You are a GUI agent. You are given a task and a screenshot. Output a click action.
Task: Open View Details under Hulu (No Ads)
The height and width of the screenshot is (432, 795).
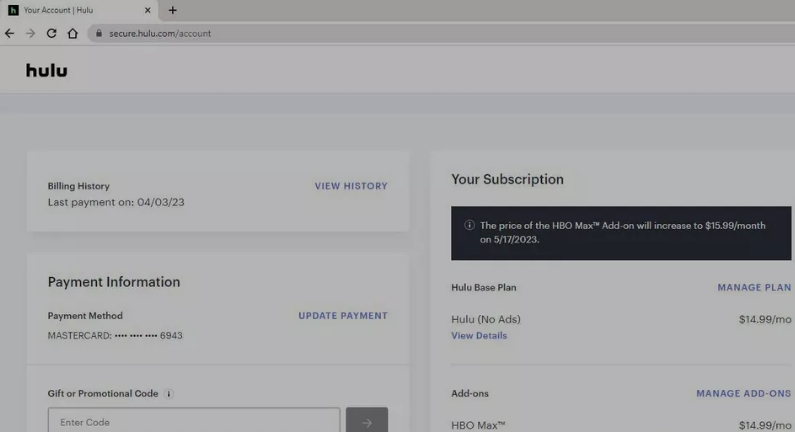[x=479, y=336]
